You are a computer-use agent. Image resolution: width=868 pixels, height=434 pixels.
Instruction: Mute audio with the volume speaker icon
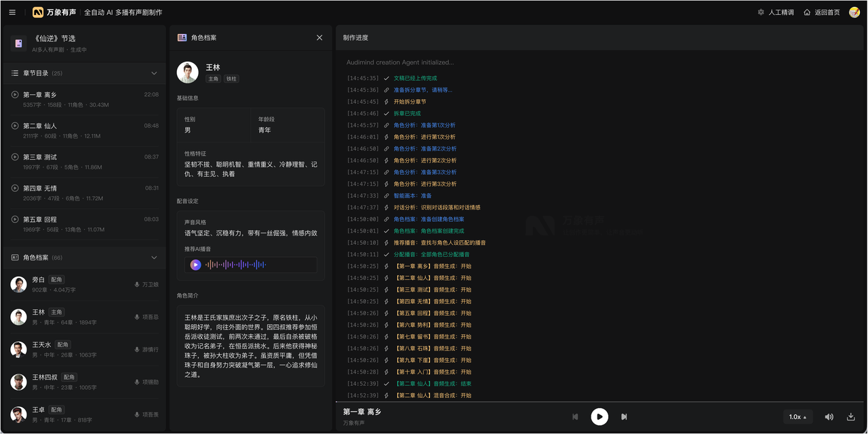point(829,417)
